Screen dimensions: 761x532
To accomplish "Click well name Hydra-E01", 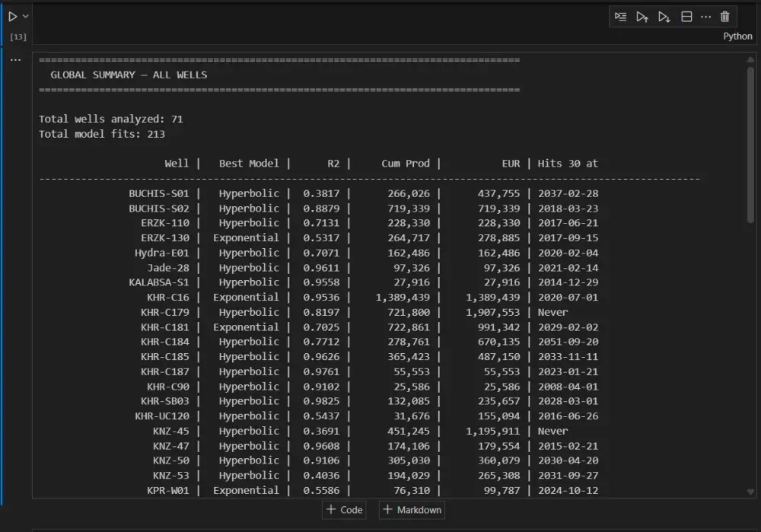I will click(x=162, y=253).
